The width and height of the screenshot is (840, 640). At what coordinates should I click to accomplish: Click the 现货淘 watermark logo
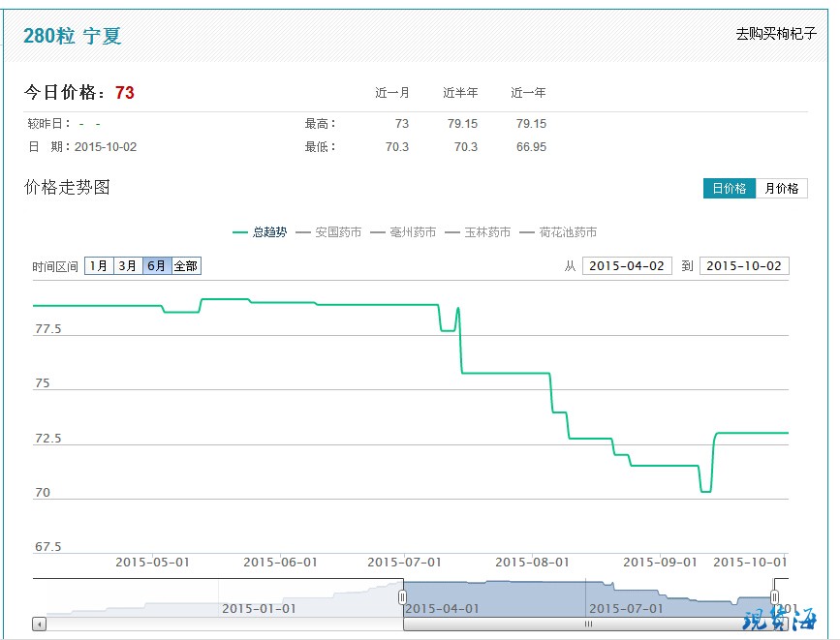click(x=780, y=617)
